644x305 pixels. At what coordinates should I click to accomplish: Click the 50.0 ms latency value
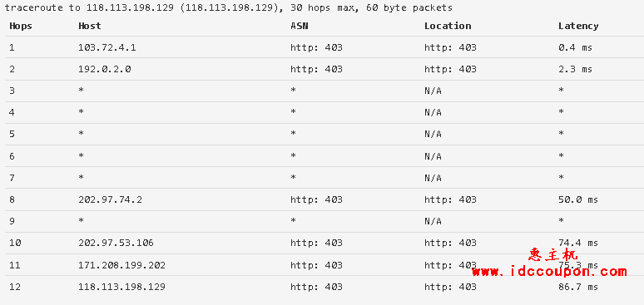point(578,199)
